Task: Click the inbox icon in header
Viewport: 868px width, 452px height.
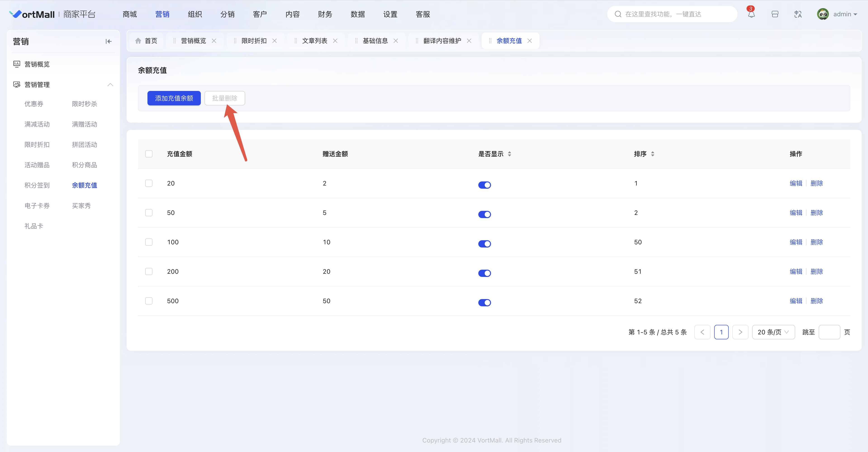Action: pyautogui.click(x=775, y=14)
